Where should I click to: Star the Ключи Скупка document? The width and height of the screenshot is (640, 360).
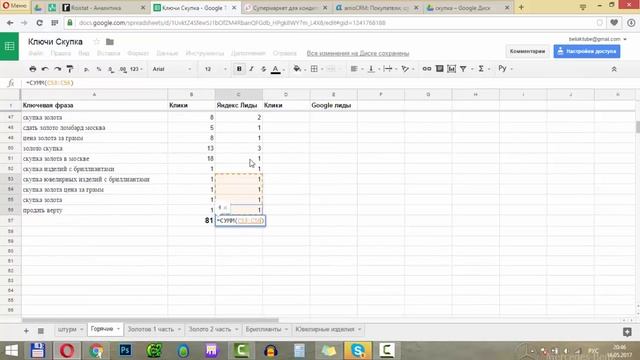tap(96, 42)
